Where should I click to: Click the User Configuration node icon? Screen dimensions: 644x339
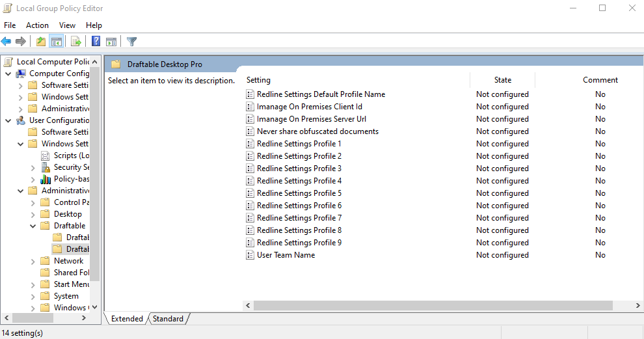(21, 120)
